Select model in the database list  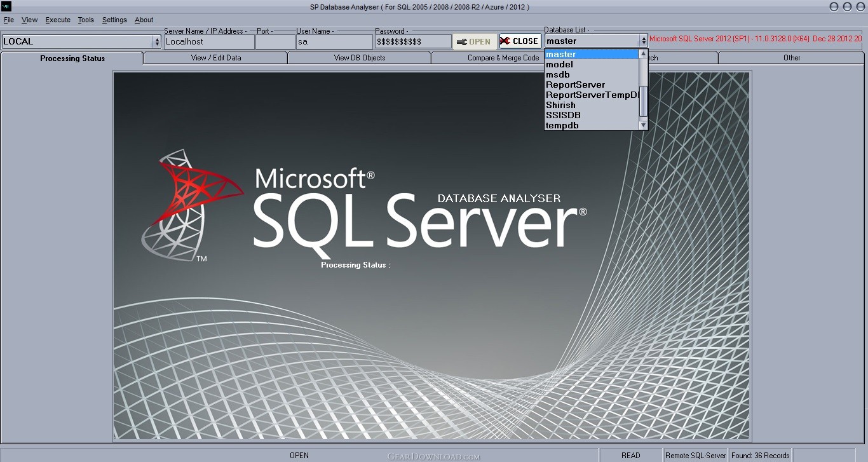[592, 64]
